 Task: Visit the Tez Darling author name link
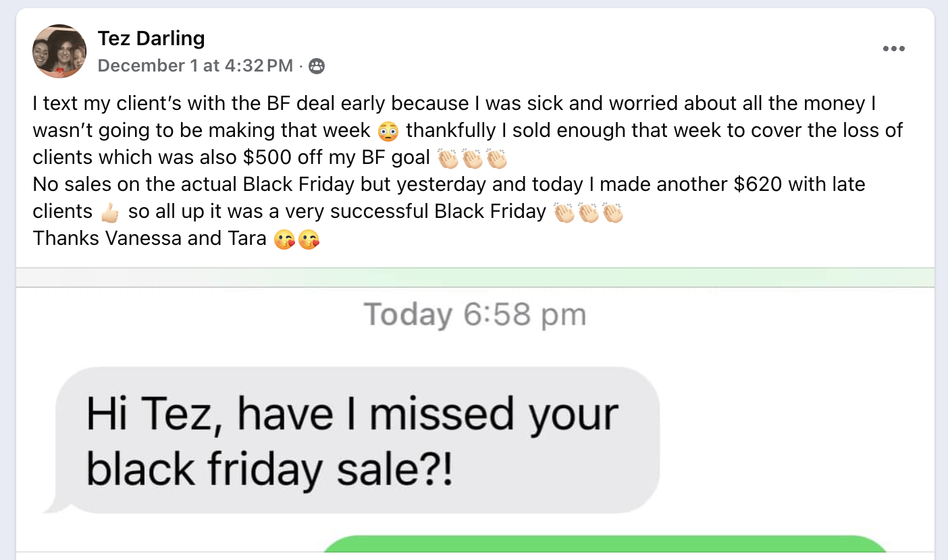pyautogui.click(x=151, y=38)
